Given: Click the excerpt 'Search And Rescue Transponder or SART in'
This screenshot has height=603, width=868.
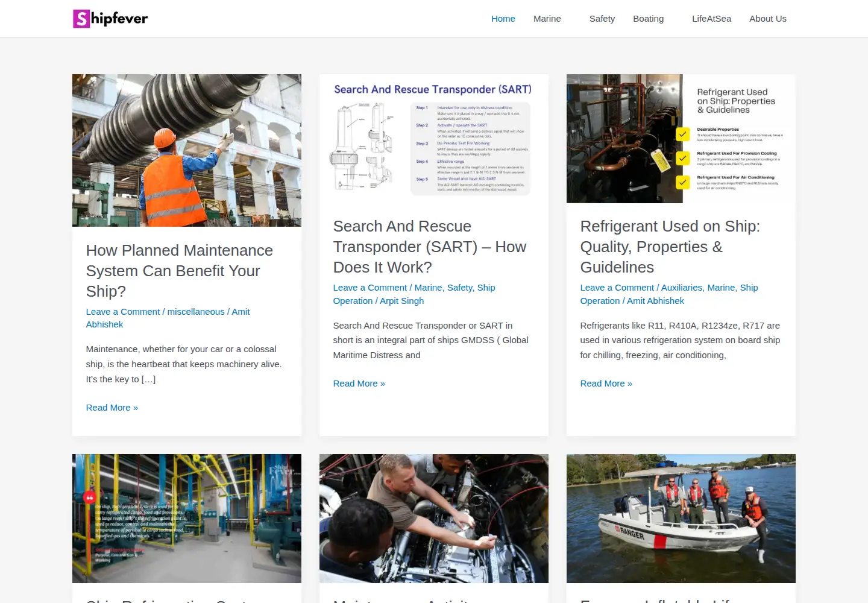Looking at the screenshot, I should click(x=423, y=326).
